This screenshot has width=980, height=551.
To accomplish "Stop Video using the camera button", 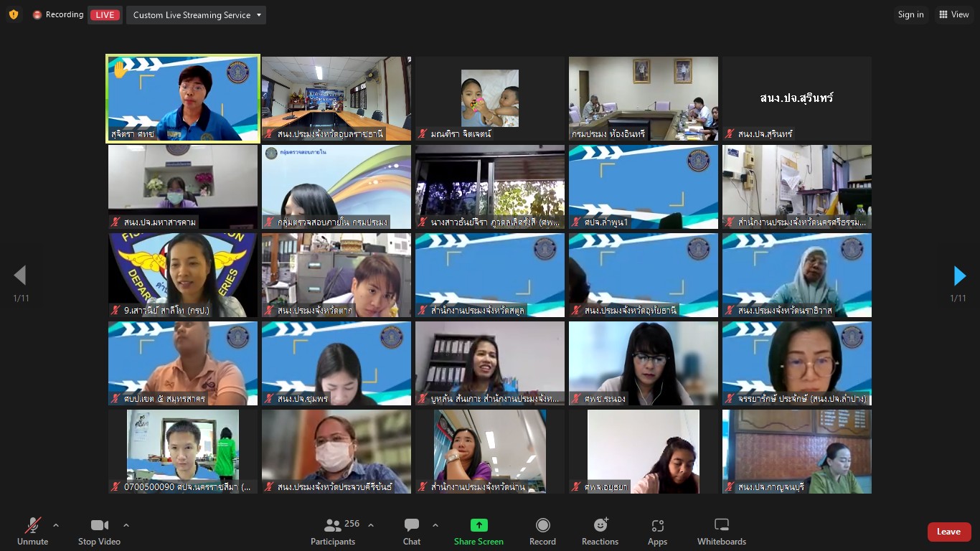I will click(99, 532).
